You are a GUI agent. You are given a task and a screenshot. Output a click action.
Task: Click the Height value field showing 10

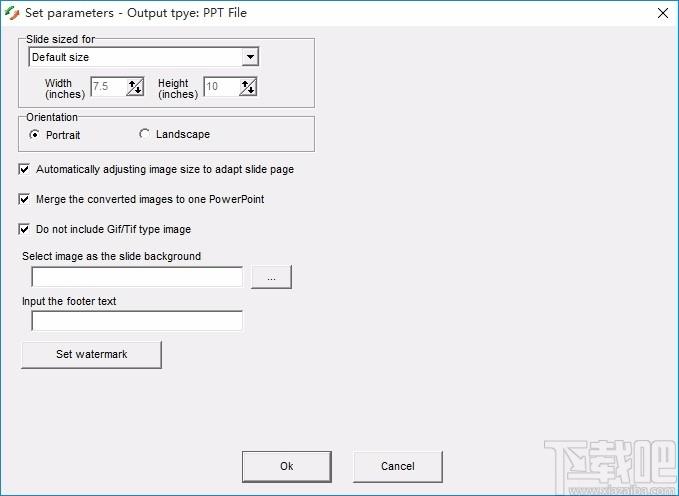222,87
